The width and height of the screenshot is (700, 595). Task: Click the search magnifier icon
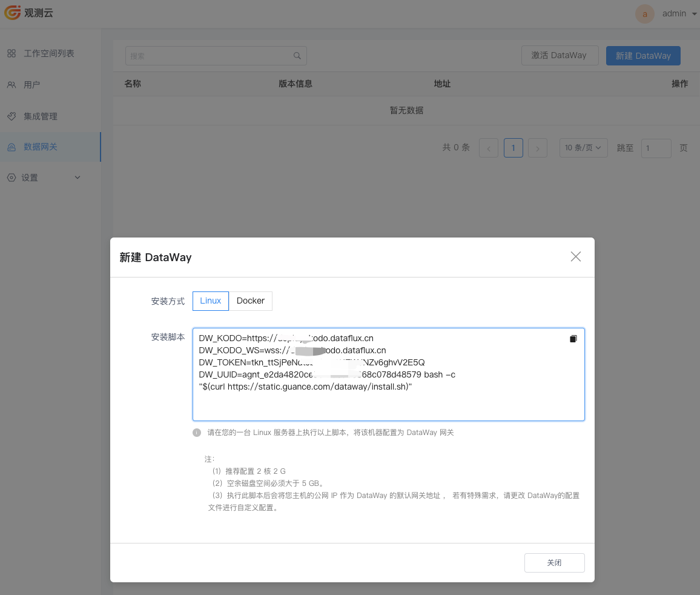pos(297,56)
